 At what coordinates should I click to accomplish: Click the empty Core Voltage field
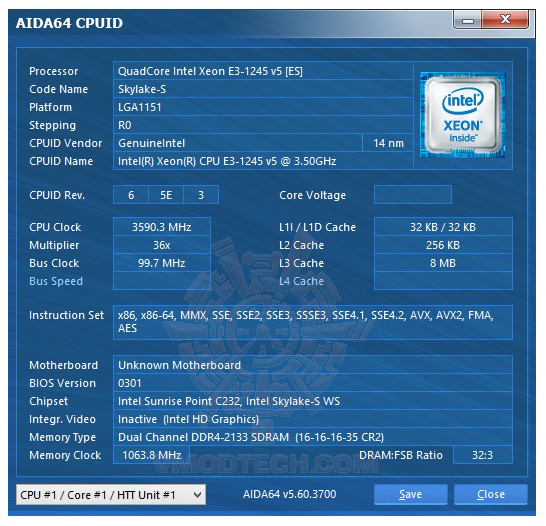pyautogui.click(x=413, y=195)
